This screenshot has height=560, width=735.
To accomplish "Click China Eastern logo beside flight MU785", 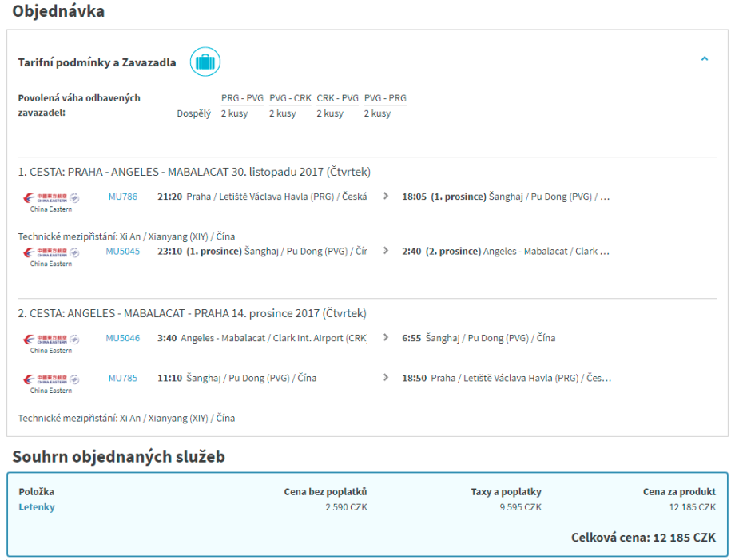I will coord(51,383).
